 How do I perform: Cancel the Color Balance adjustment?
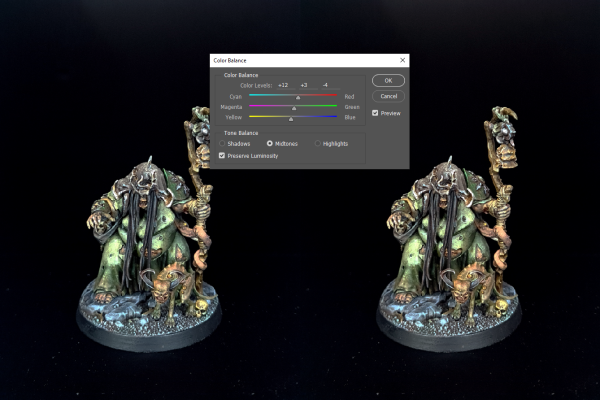pyautogui.click(x=387, y=96)
